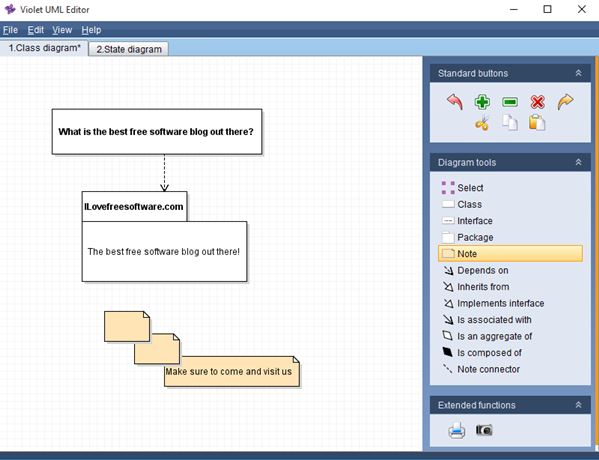The height and width of the screenshot is (460, 599).
Task: Switch to the 1.Class diagram tab
Action: [44, 48]
